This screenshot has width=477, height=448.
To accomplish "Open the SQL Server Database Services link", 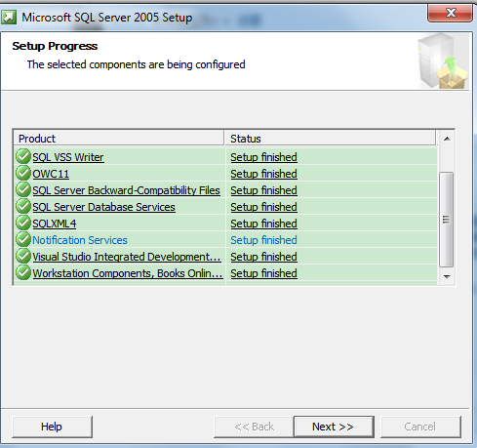I will pos(103,207).
